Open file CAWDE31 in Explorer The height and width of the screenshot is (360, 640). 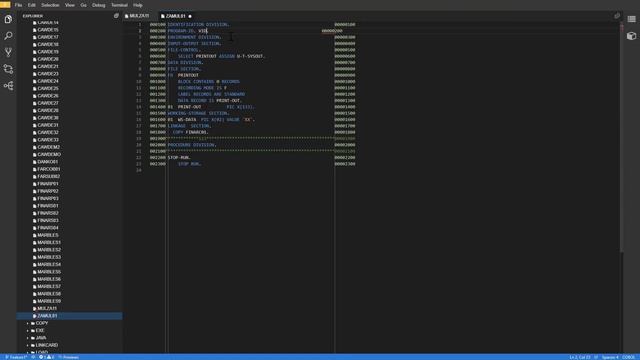[48, 125]
